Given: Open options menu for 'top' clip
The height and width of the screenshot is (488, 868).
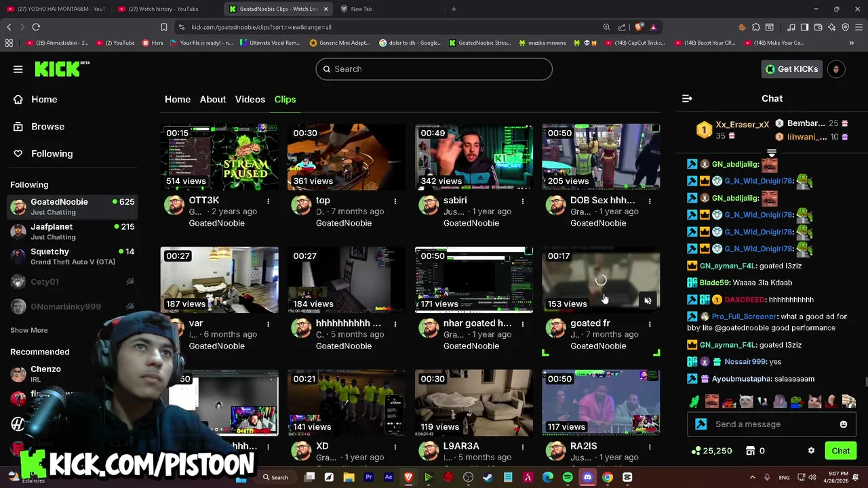Looking at the screenshot, I should [x=395, y=201].
